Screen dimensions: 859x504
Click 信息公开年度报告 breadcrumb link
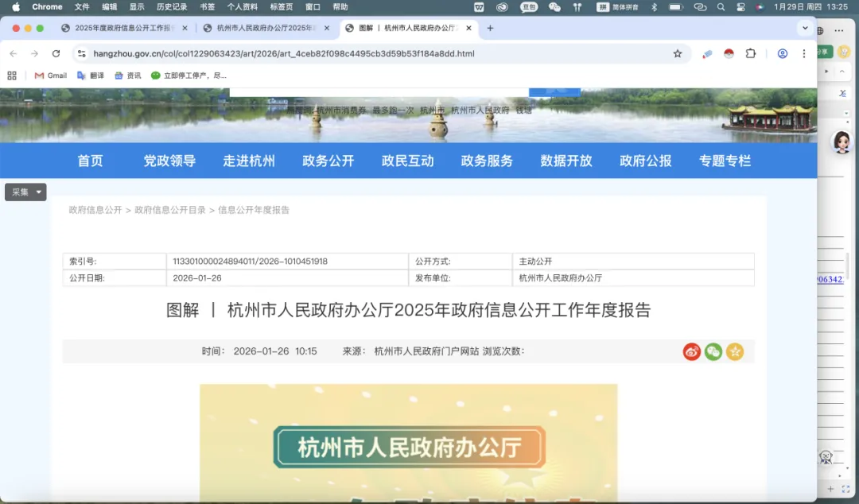click(254, 210)
